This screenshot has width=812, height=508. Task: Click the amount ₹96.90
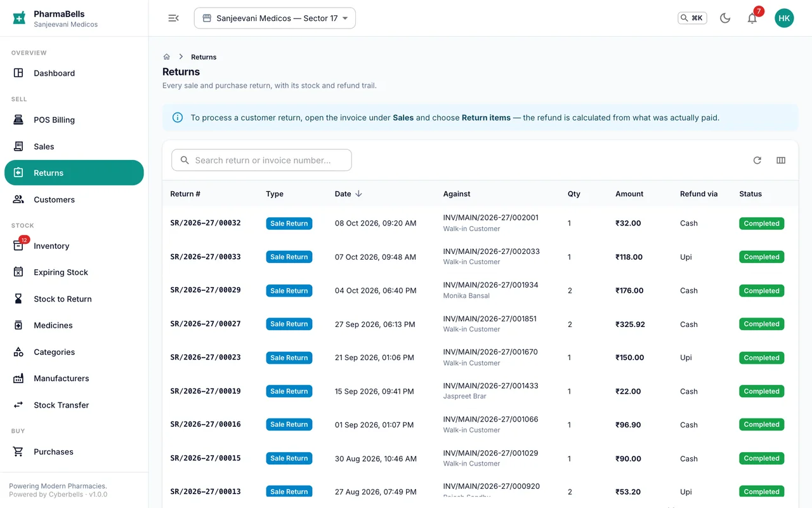(628, 425)
